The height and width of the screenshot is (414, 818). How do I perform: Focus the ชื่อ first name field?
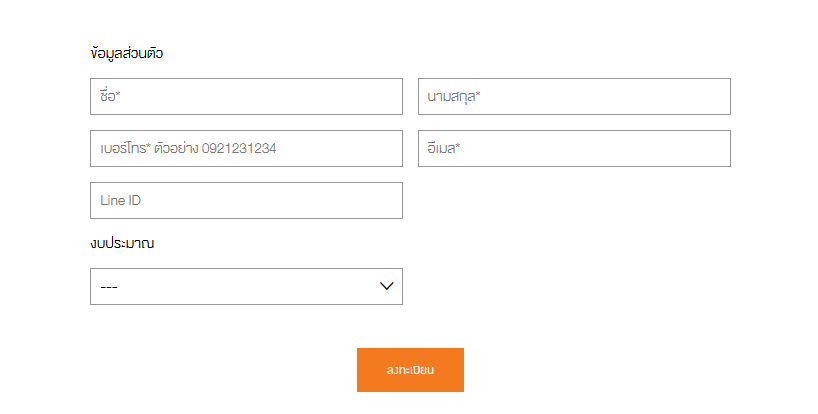click(x=246, y=96)
